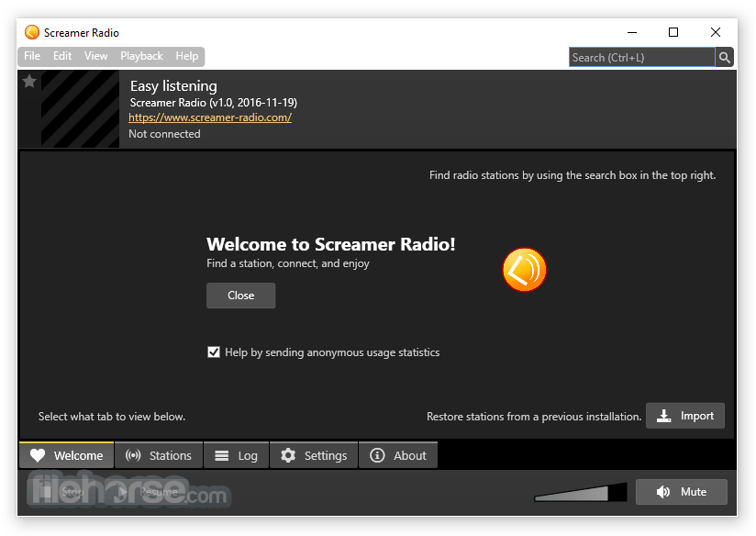Focus the Search (Ctrl+L) field
The image size is (756, 536).
tap(641, 58)
